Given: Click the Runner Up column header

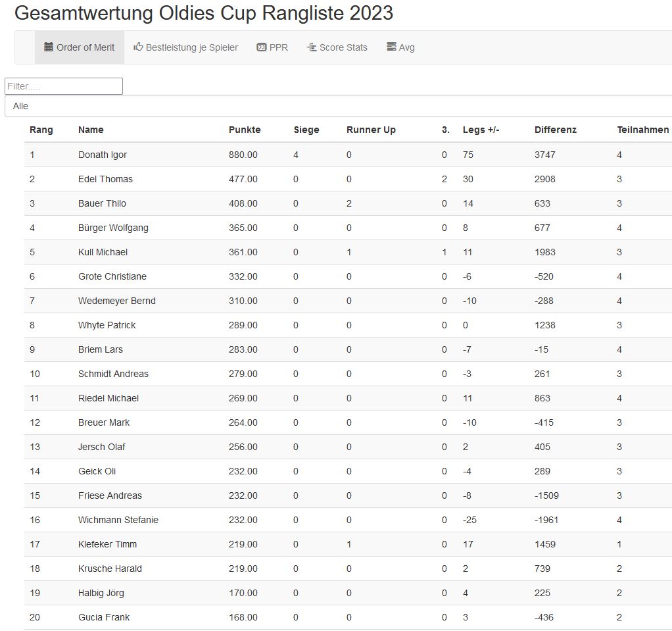Looking at the screenshot, I should pyautogui.click(x=371, y=130).
